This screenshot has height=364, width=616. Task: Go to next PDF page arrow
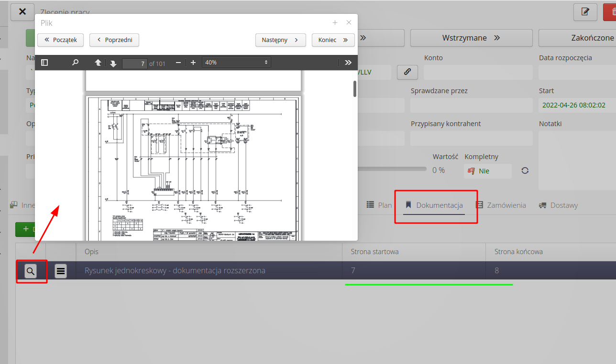pyautogui.click(x=113, y=63)
